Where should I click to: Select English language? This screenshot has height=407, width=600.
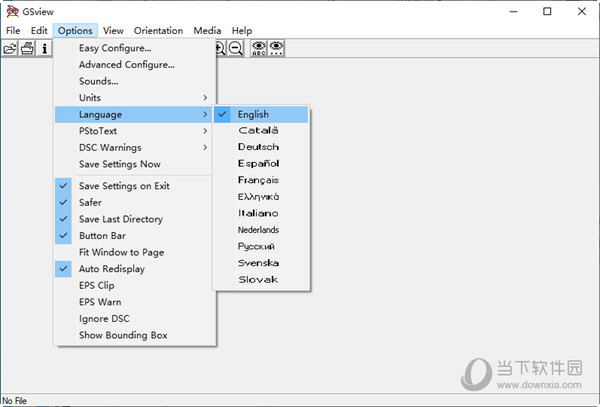261,114
